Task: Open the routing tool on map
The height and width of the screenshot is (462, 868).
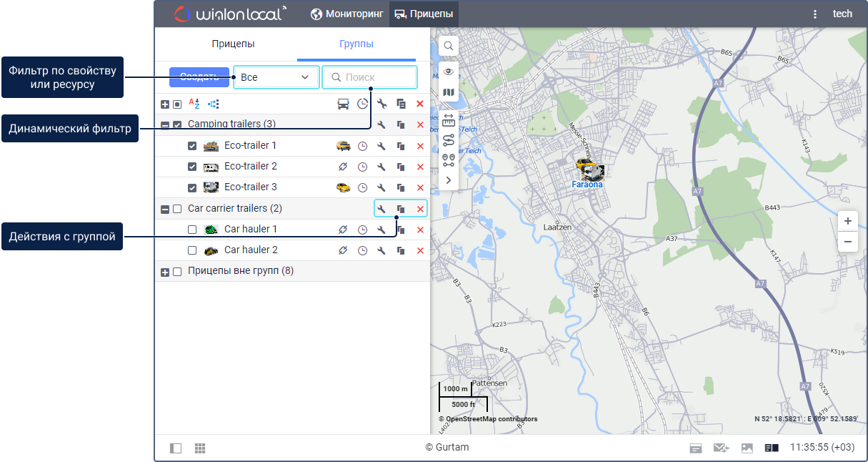Action: [x=449, y=140]
